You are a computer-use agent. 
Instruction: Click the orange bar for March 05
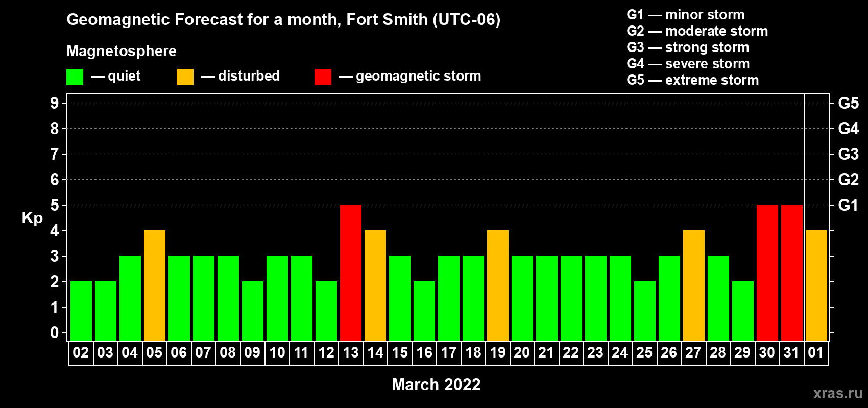(x=155, y=285)
